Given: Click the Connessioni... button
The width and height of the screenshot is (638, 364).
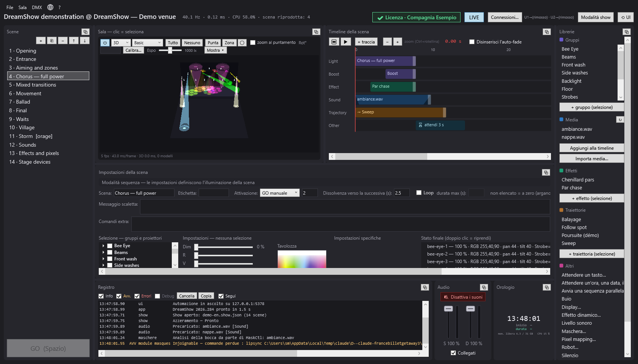Looking at the screenshot, I should pos(505,17).
